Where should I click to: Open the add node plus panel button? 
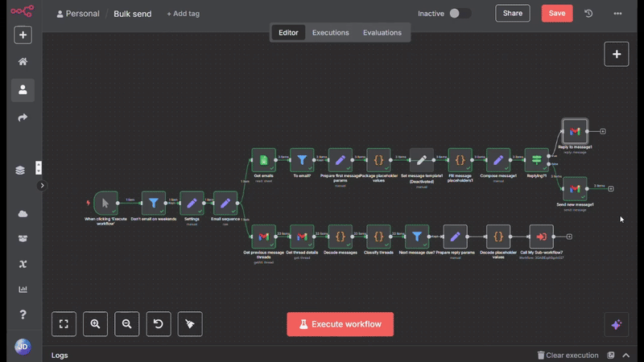pyautogui.click(x=616, y=54)
